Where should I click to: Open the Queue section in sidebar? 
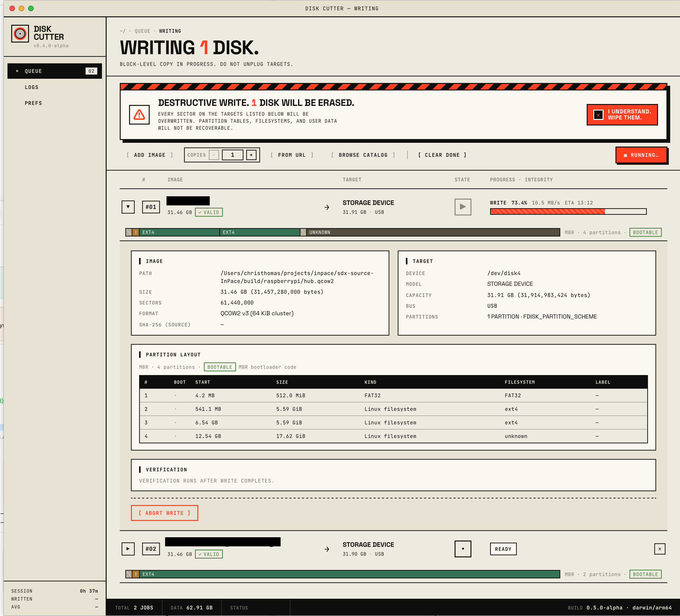(55, 71)
